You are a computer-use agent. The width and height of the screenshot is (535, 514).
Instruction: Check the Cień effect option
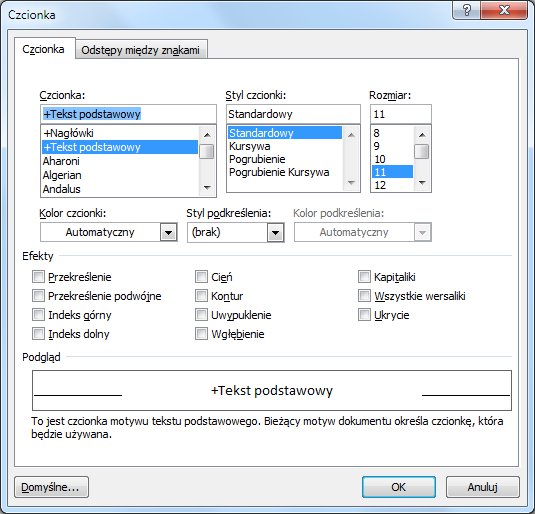[x=201, y=276]
